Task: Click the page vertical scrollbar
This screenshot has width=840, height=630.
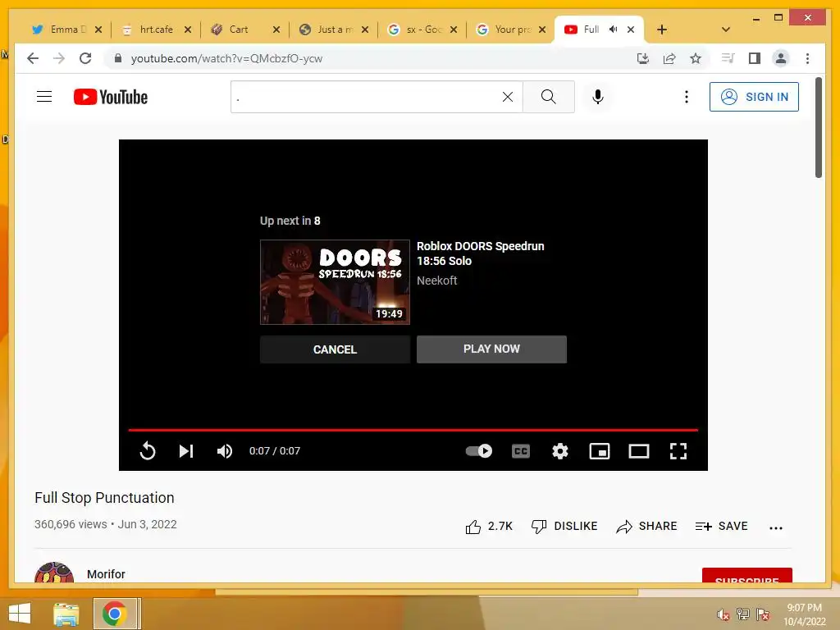Action: (x=819, y=127)
